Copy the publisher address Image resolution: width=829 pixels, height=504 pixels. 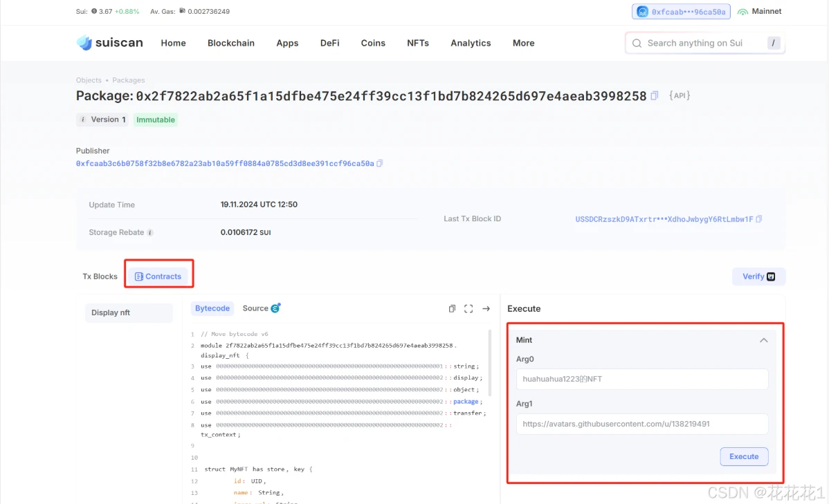[x=379, y=164]
